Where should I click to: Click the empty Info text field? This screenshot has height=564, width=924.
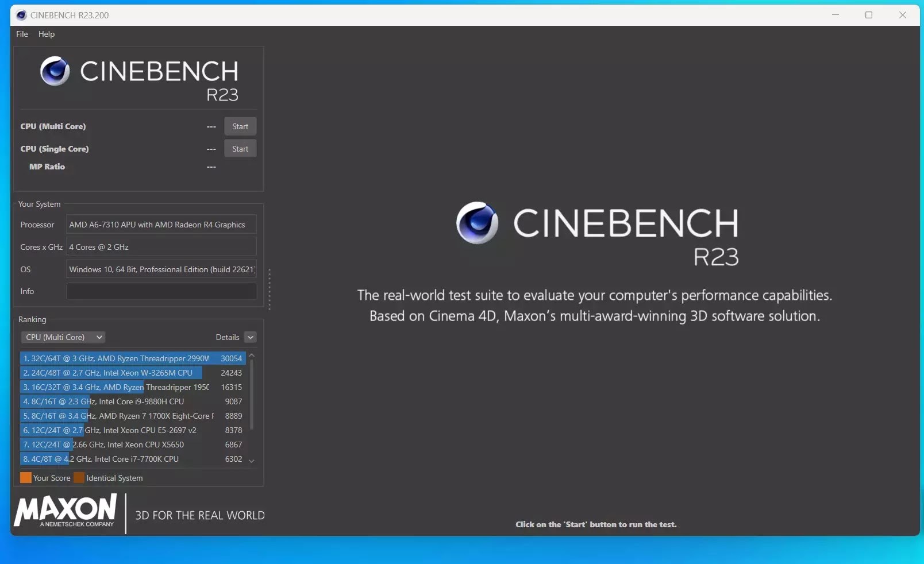point(161,291)
